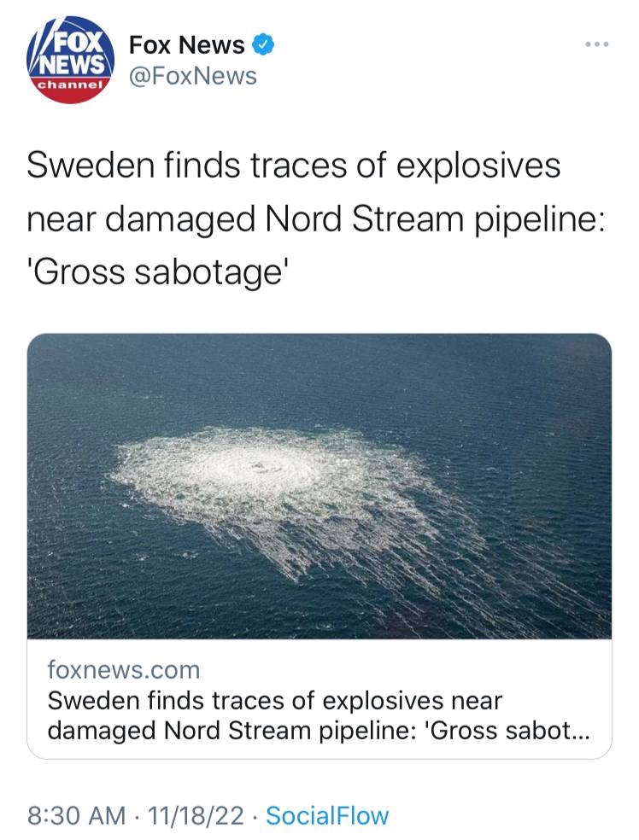This screenshot has width=639, height=840.
Task: Click the Fox News display name
Action: [186, 44]
